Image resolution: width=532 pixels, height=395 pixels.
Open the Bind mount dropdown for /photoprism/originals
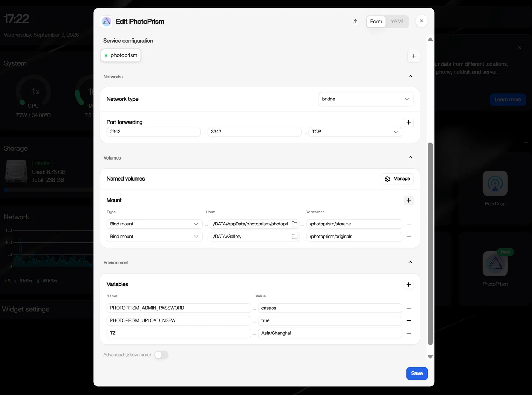[x=154, y=237]
